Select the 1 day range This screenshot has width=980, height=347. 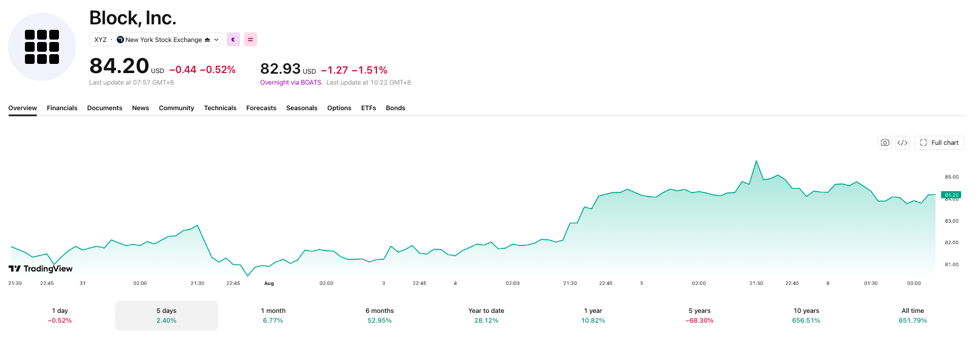click(x=60, y=315)
